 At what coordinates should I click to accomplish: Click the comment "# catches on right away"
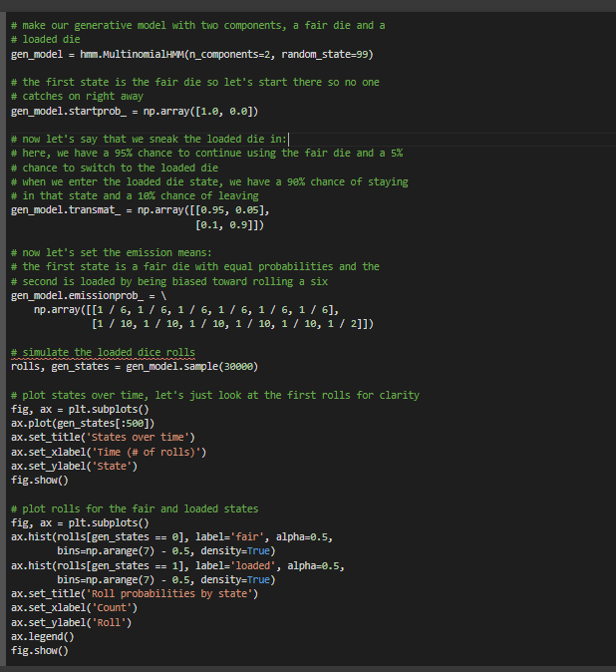(x=77, y=97)
